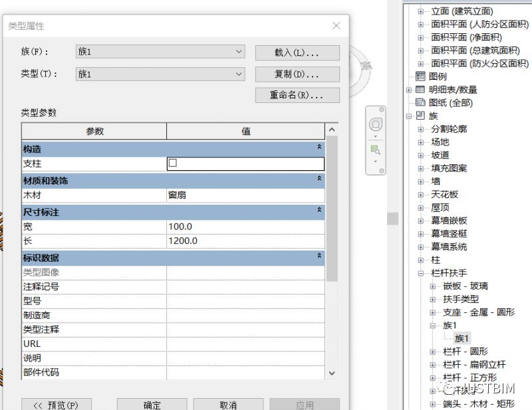Viewport: 532px width, 410px height.
Task: Click the 确定 button
Action: (x=152, y=405)
